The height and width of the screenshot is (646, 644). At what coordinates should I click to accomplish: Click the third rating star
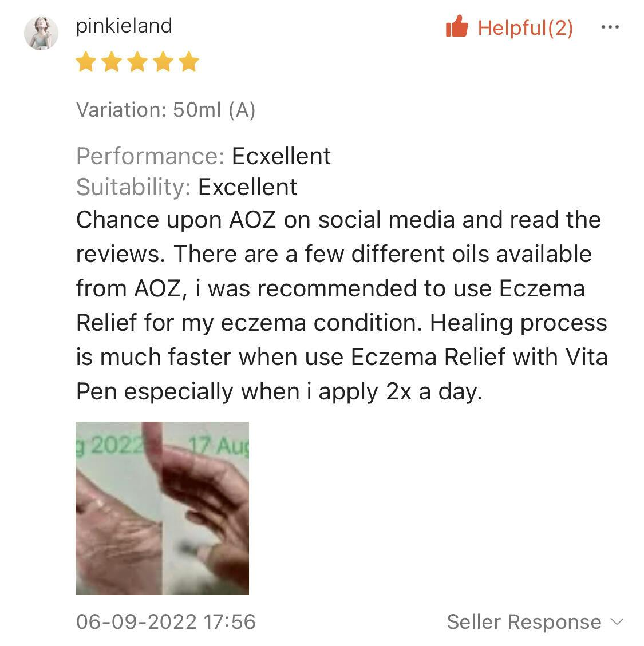coord(137,61)
